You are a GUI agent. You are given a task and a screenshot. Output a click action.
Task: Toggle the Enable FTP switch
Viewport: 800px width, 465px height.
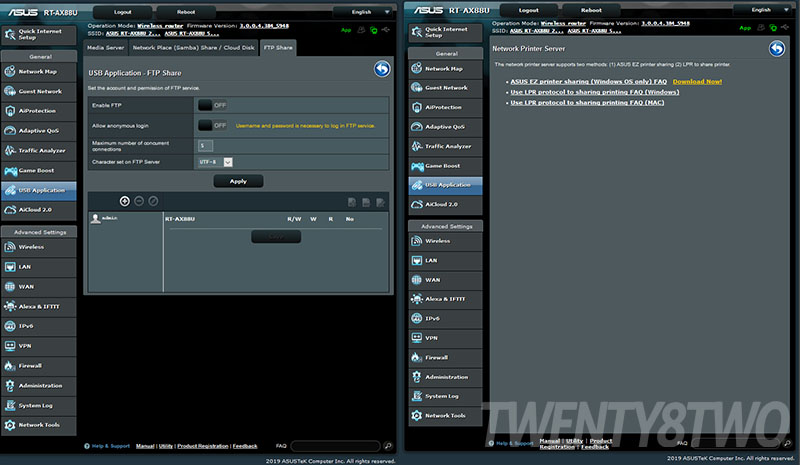pyautogui.click(x=213, y=105)
